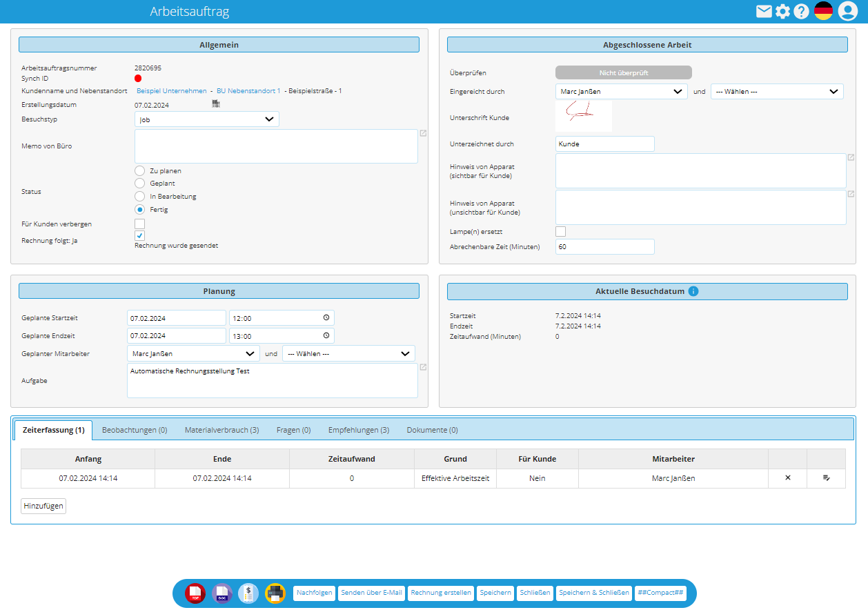
Task: Click the Nachfolgen button
Action: pyautogui.click(x=314, y=593)
